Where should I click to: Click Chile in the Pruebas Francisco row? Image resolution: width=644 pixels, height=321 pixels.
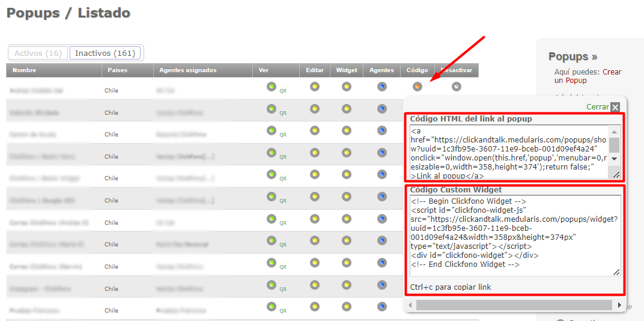[x=111, y=310]
